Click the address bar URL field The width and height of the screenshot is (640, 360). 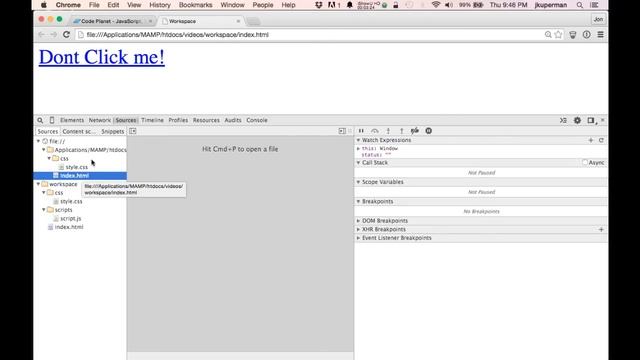(310, 35)
